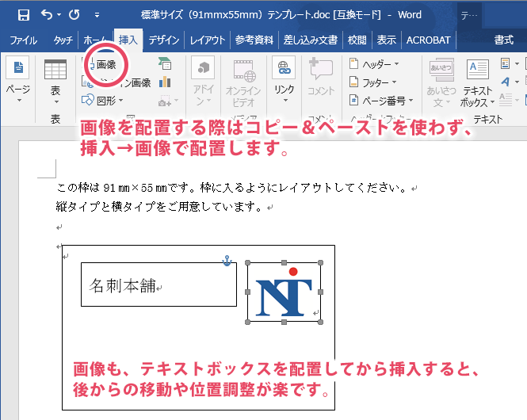Image resolution: width=527 pixels, height=420 pixels.
Task: Click the bottom-right handle of logo frame
Action: [x=320, y=323]
